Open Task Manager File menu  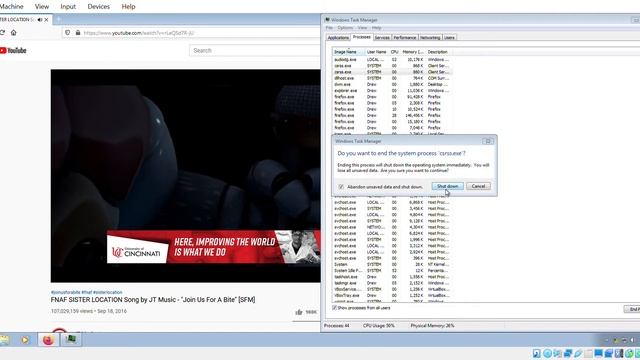[x=329, y=28]
